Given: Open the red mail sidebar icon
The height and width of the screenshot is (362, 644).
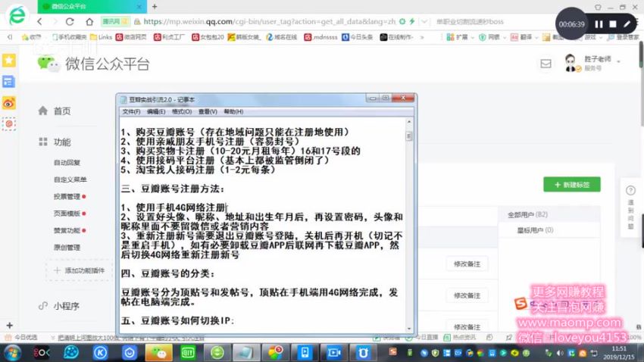Looking at the screenshot, I should pos(8,123).
